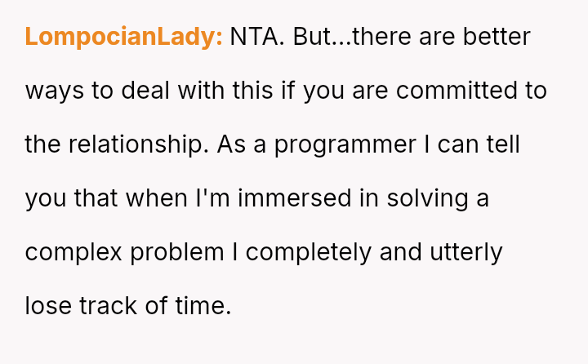
Task: Click the word "tell" ending the third line
Action: (x=503, y=144)
